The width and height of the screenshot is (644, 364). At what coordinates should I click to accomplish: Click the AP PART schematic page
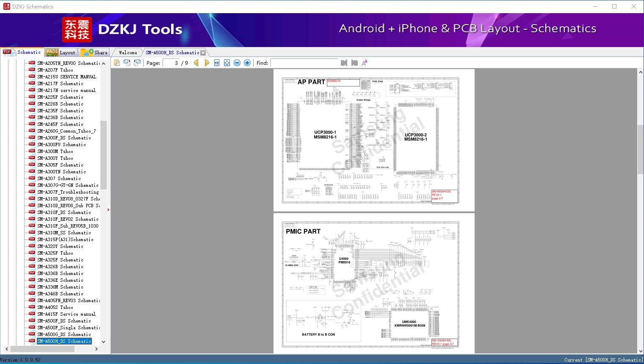(x=374, y=140)
